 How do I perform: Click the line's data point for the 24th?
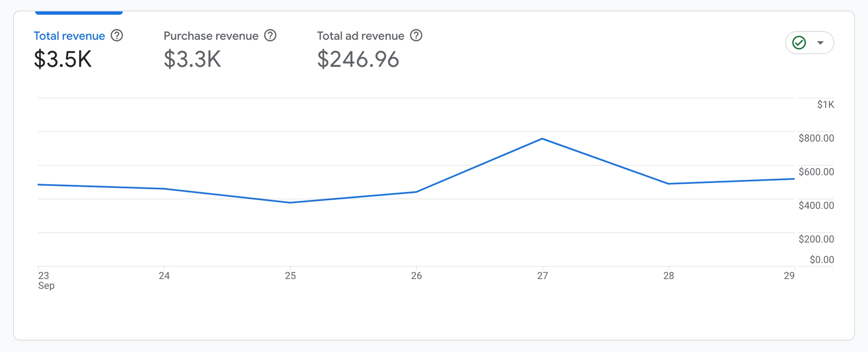pyautogui.click(x=164, y=189)
